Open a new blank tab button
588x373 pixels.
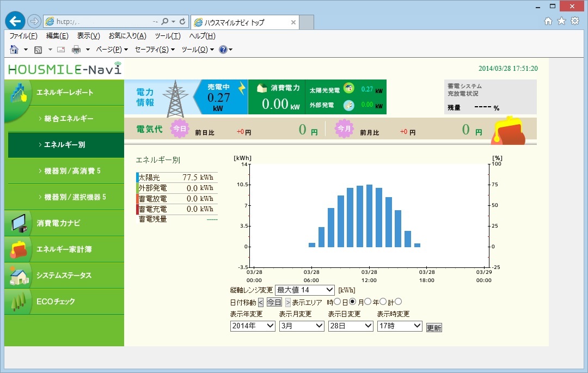(307, 22)
